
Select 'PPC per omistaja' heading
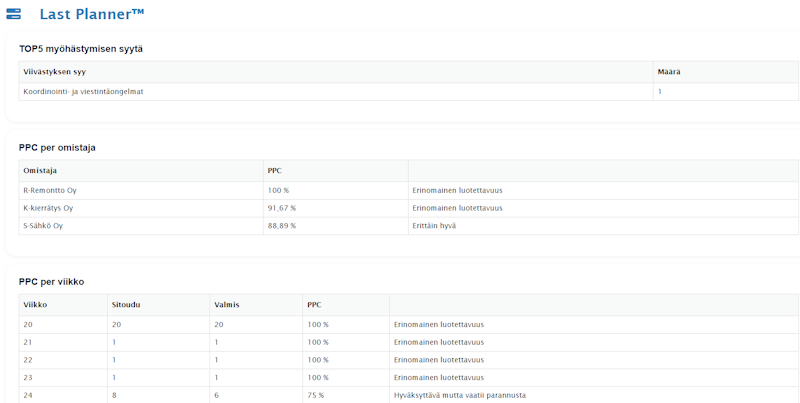[57, 148]
